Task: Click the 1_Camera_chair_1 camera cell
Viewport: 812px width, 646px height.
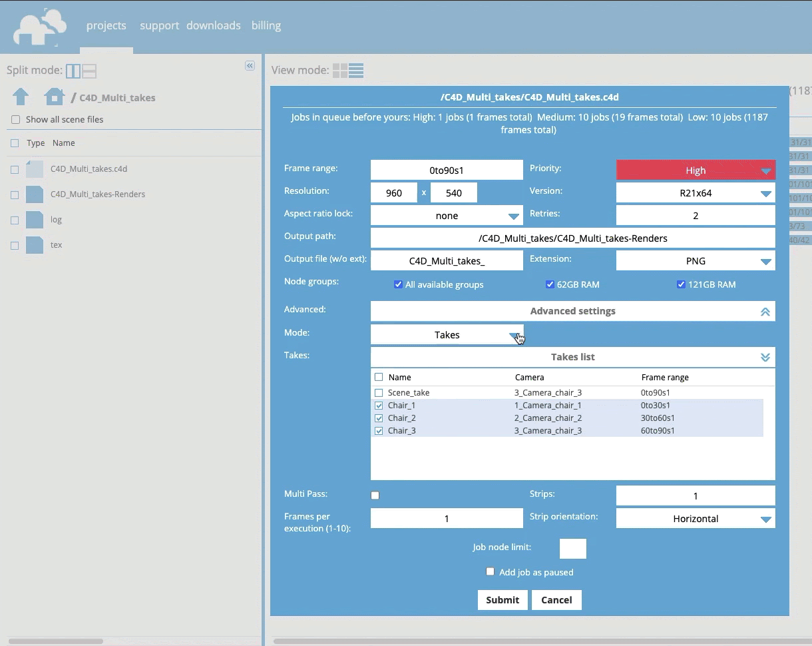Action: (548, 406)
